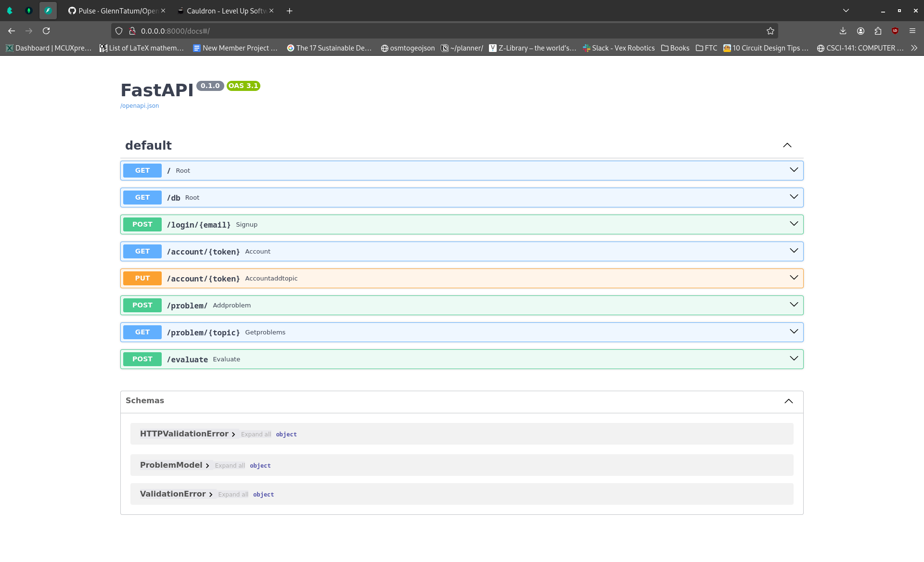Image resolution: width=924 pixels, height=562 pixels.
Task: Switch to the Pulse GitHub tab
Action: (115, 11)
